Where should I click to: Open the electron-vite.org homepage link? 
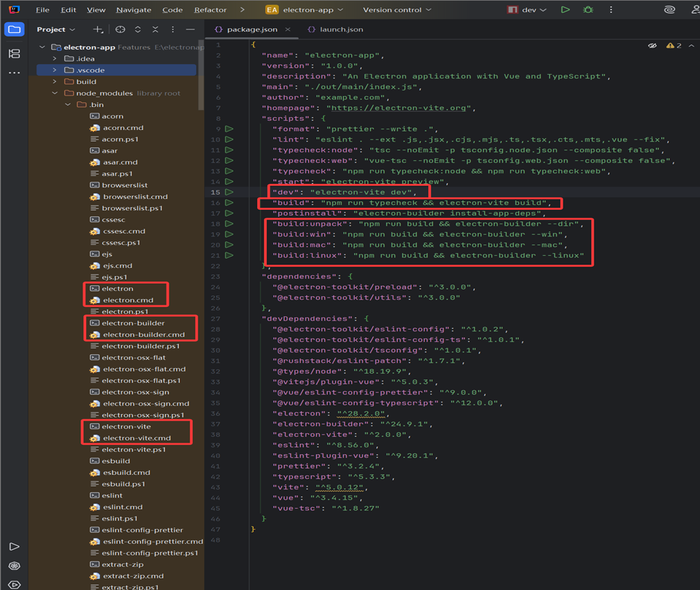click(x=398, y=108)
